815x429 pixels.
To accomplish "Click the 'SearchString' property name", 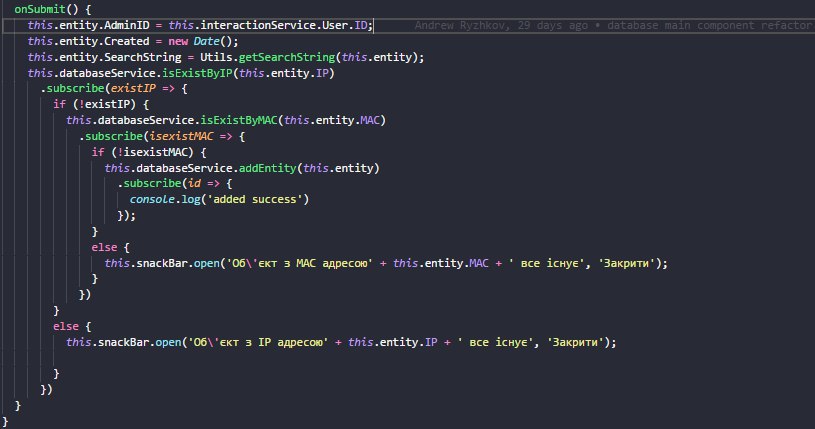I will click(x=143, y=57).
